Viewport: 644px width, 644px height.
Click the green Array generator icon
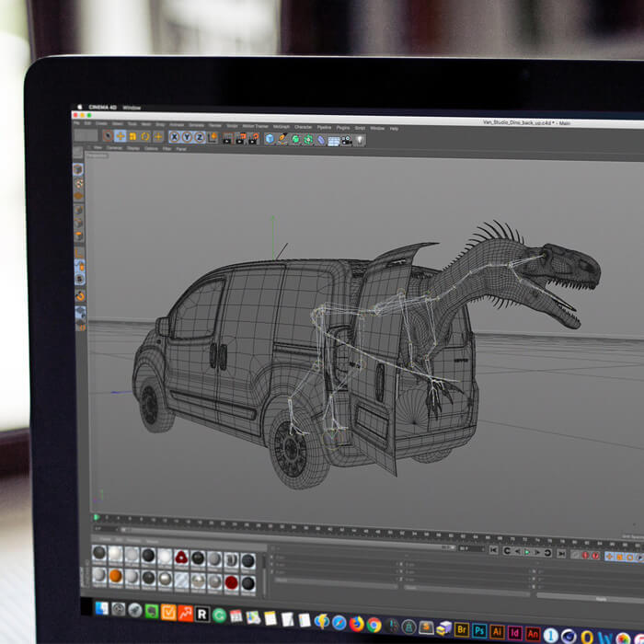(x=308, y=140)
